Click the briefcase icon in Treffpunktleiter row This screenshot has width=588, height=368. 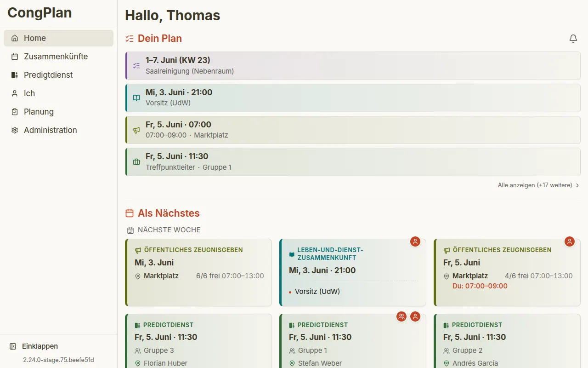136,162
